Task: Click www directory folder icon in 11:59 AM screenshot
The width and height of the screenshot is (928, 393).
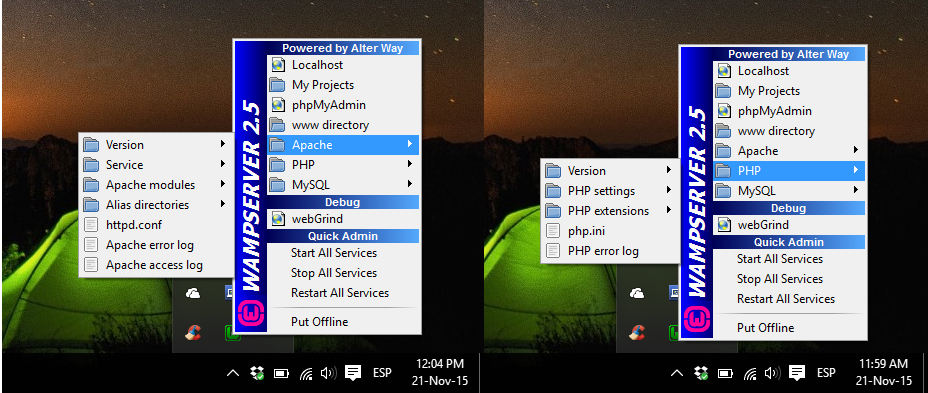Action: (x=723, y=131)
